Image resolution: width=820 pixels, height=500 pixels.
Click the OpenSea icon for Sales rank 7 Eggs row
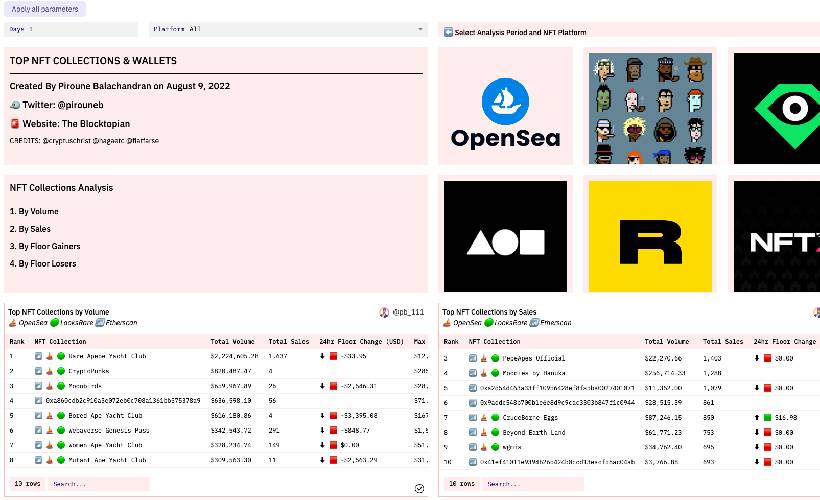(x=484, y=417)
